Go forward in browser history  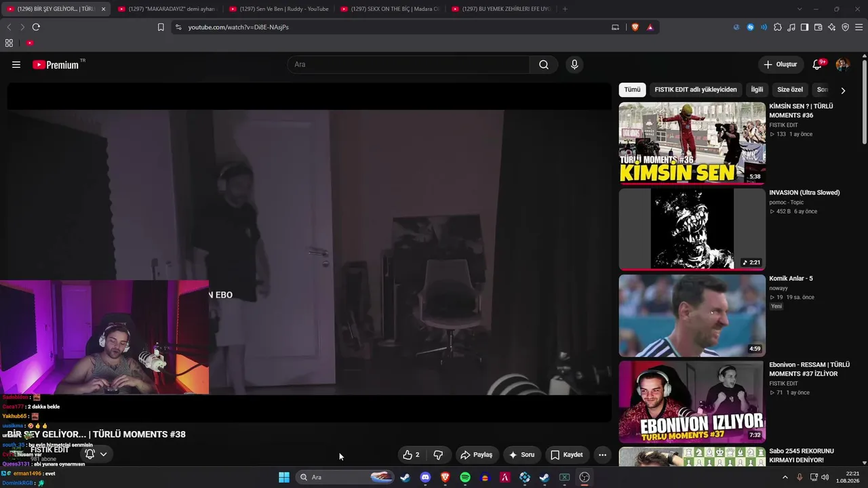22,27
